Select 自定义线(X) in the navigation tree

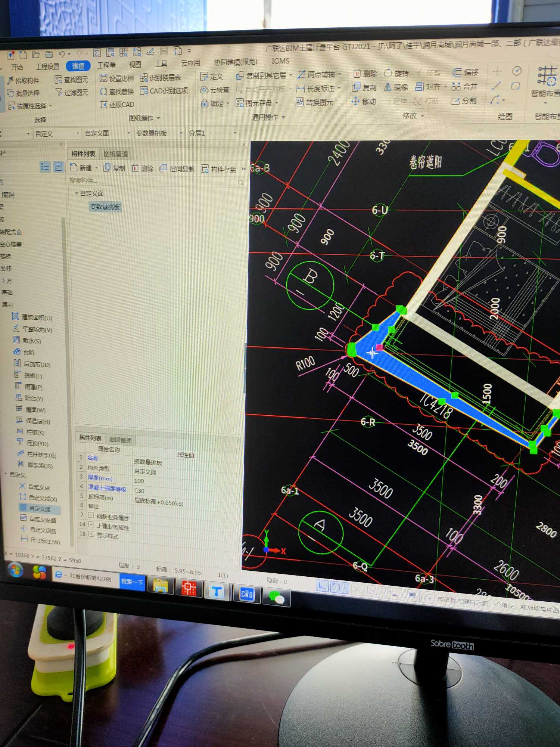[x=38, y=499]
